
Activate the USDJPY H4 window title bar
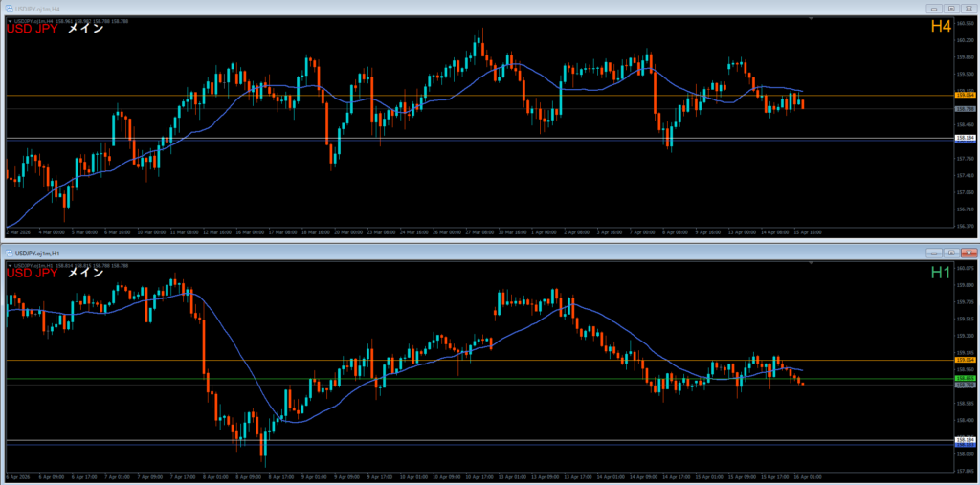point(383,9)
